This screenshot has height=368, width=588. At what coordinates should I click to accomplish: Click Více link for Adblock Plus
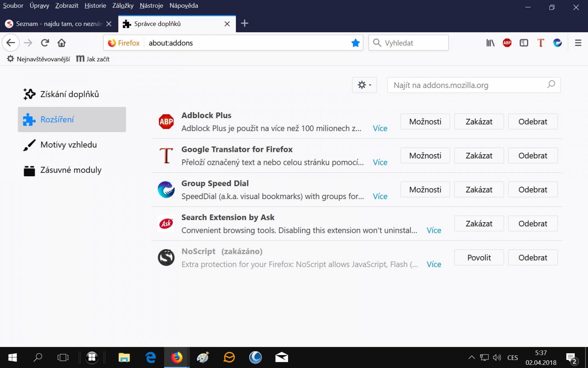click(x=380, y=128)
